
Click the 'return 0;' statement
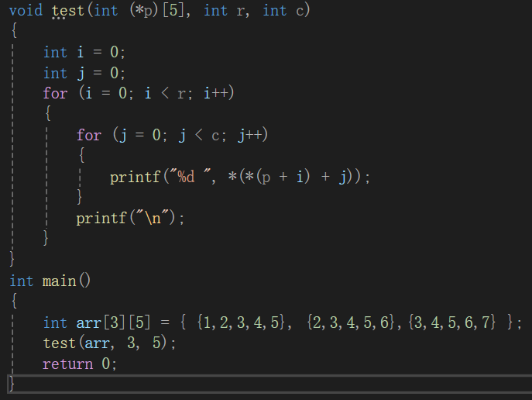[x=80, y=364]
